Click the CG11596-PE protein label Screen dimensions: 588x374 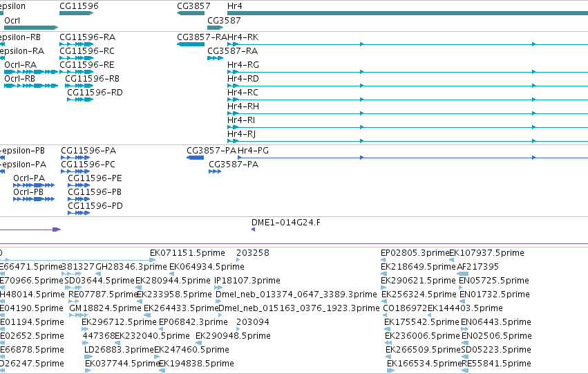coord(95,178)
